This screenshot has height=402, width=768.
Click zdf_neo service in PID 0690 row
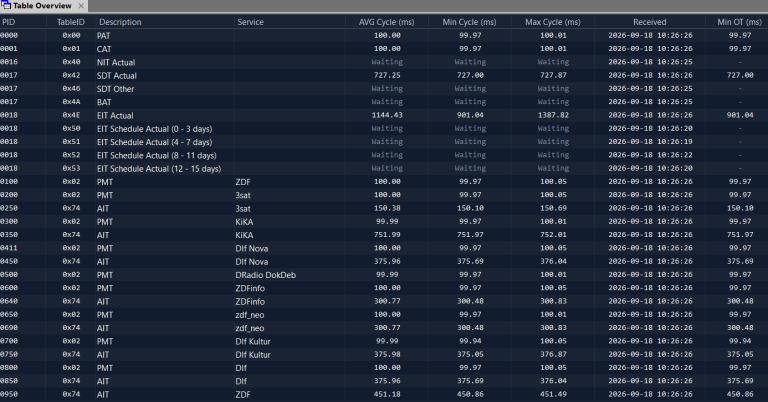[249, 328]
